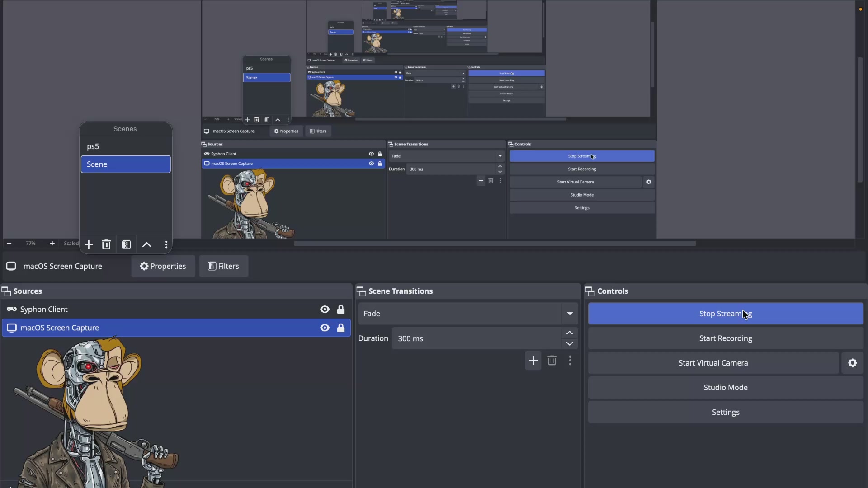Screen dimensions: 868x488
Task: Decrease transition duration with the down arrow, bottom dock
Action: [570, 344]
